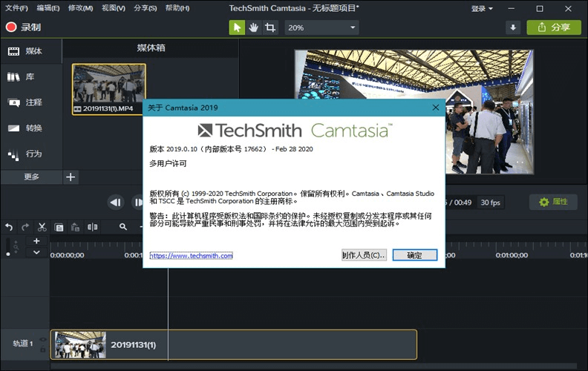The image size is (588, 371).
Task: Select the Media (媒体) tab
Action: point(31,51)
